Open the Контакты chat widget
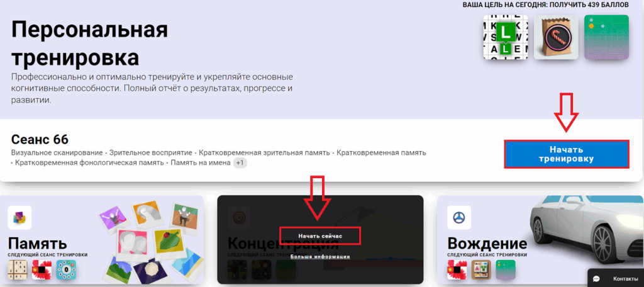 tap(616, 278)
